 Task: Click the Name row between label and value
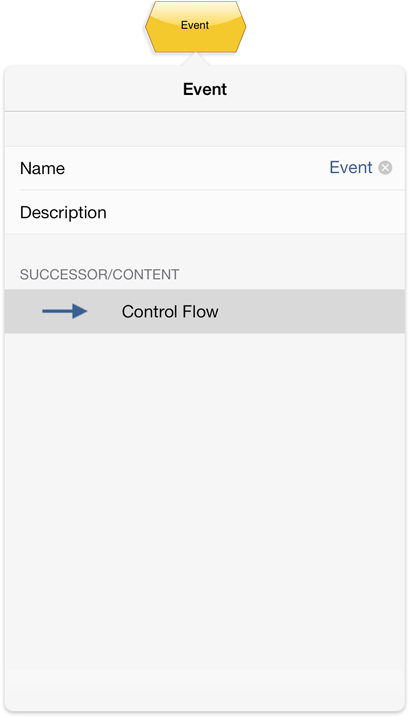(x=197, y=168)
